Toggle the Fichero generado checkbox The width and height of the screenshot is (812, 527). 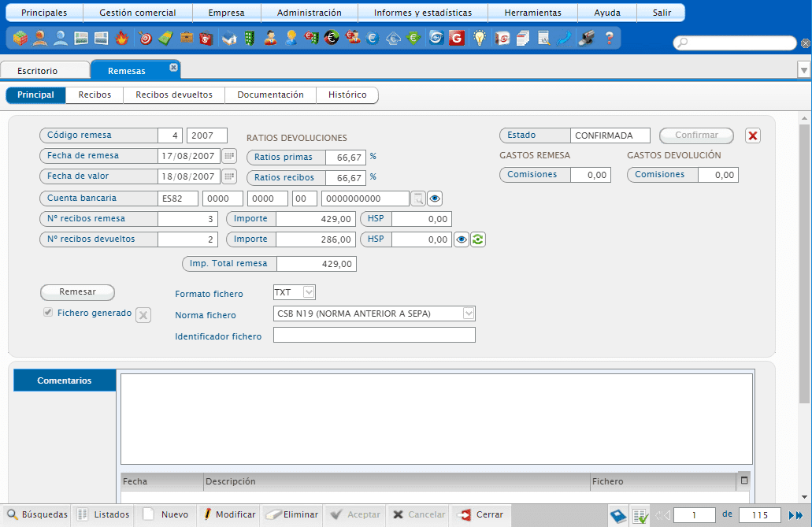point(48,313)
